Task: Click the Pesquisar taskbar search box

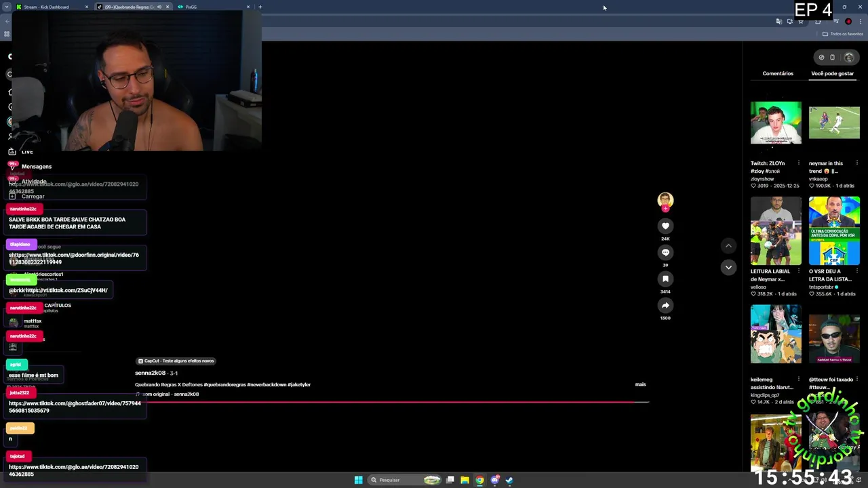Action: 404,480
